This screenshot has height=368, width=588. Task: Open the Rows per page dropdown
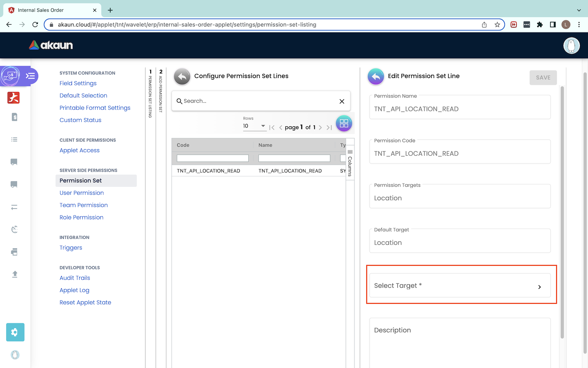pyautogui.click(x=254, y=126)
